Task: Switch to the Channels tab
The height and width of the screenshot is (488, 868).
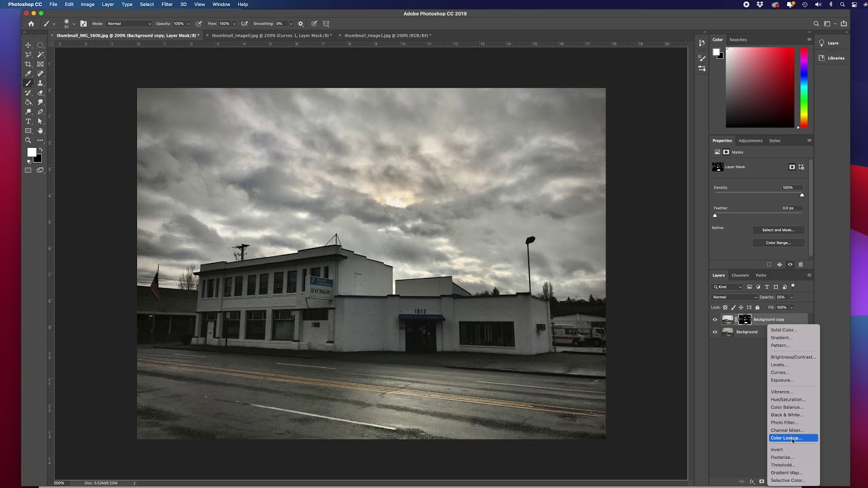Action: point(740,275)
